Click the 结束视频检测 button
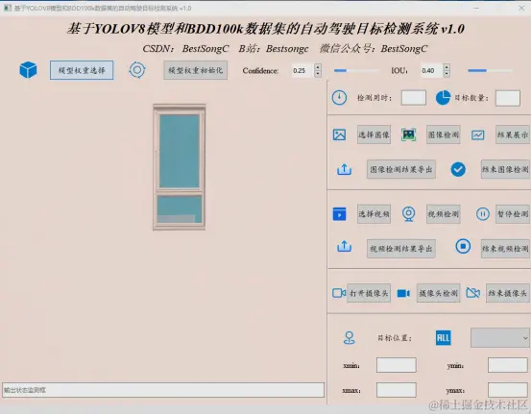This screenshot has height=415, width=532. (505, 249)
